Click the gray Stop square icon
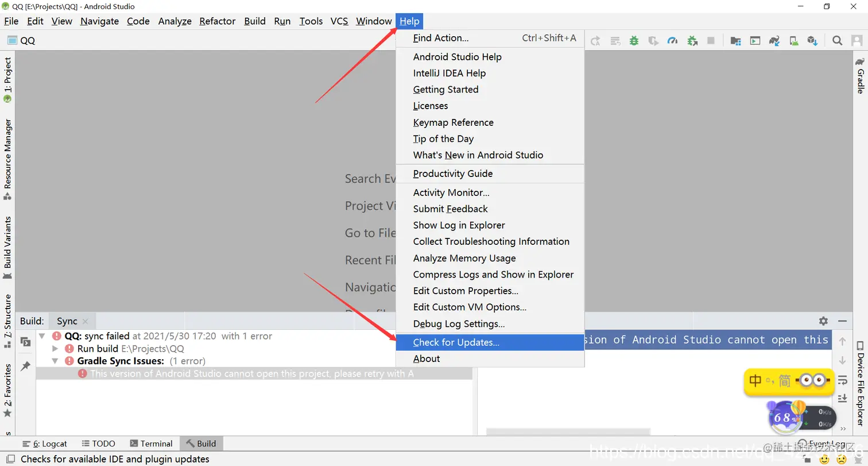The height and width of the screenshot is (466, 868). click(711, 40)
